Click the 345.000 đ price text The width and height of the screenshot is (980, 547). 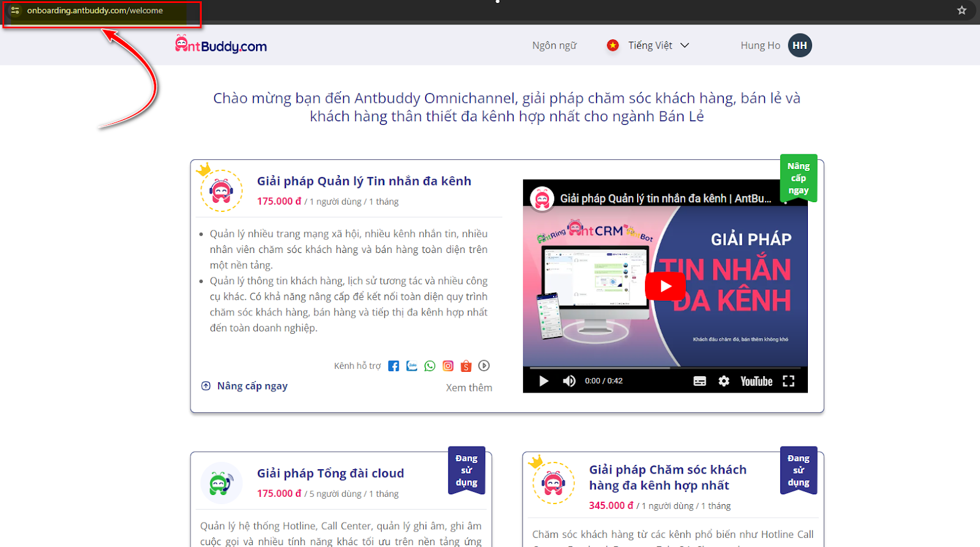[611, 505]
